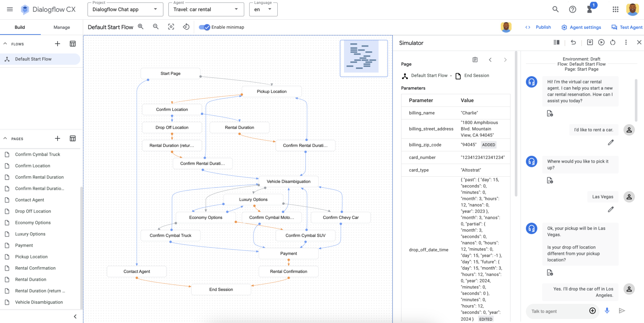This screenshot has width=644, height=323.
Task: Open Agent settings
Action: click(581, 27)
